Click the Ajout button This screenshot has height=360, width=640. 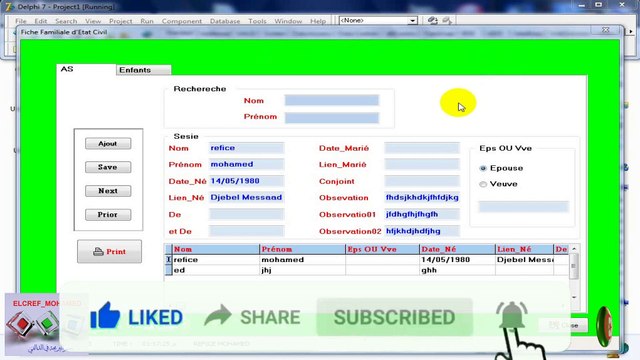[108, 144]
